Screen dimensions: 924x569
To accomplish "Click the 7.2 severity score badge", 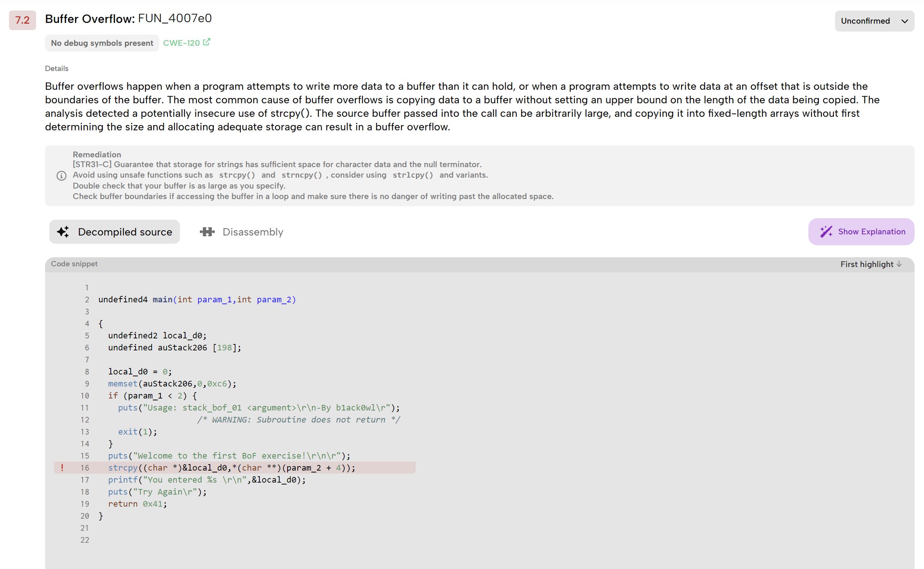I will point(23,20).
